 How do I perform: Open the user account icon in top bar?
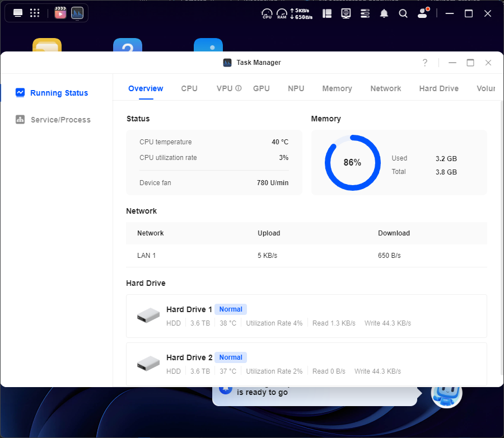[423, 13]
